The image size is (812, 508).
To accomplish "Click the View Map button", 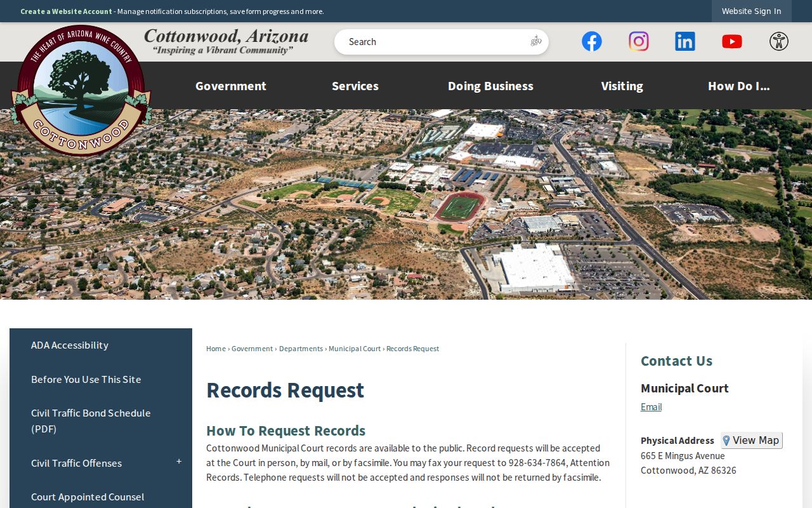I will tap(752, 440).
